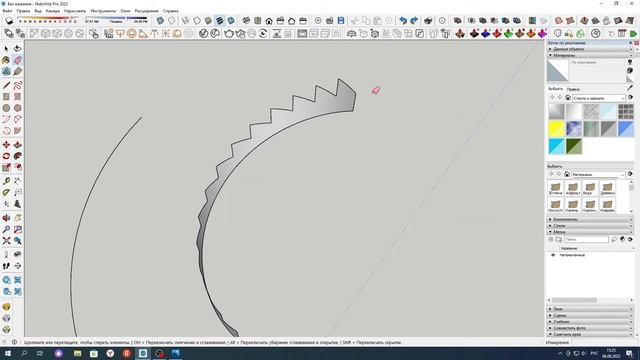The height and width of the screenshot is (360, 640).
Task: Click the Save floppy disk icon
Action: (341, 20)
